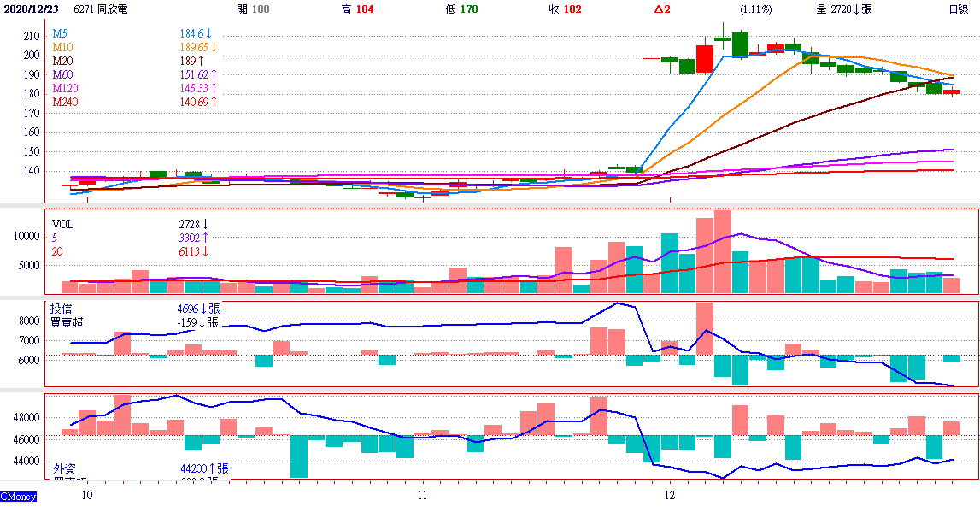Click the CMoney logo in the corner
Viewport: 980px width, 512px height.
[x=18, y=496]
